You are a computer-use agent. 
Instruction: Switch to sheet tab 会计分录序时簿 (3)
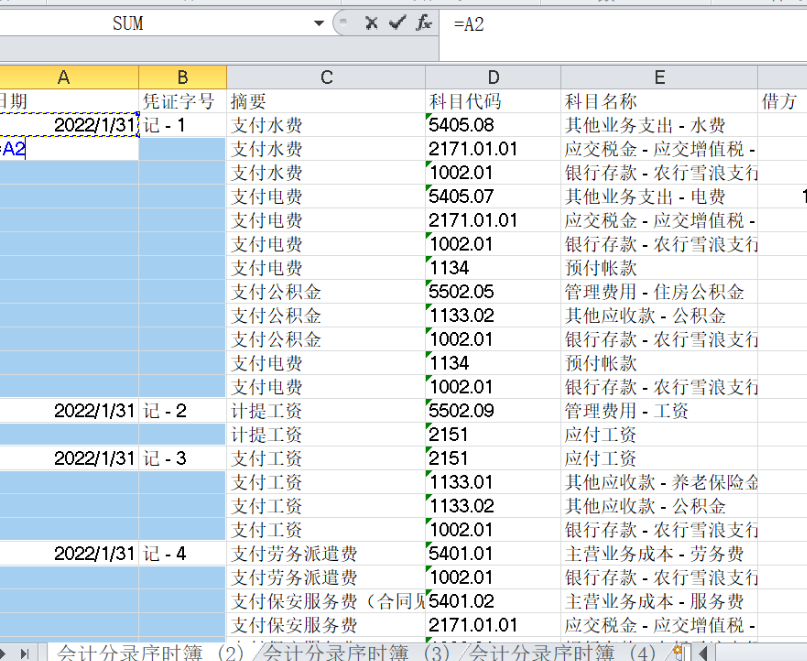(356, 653)
